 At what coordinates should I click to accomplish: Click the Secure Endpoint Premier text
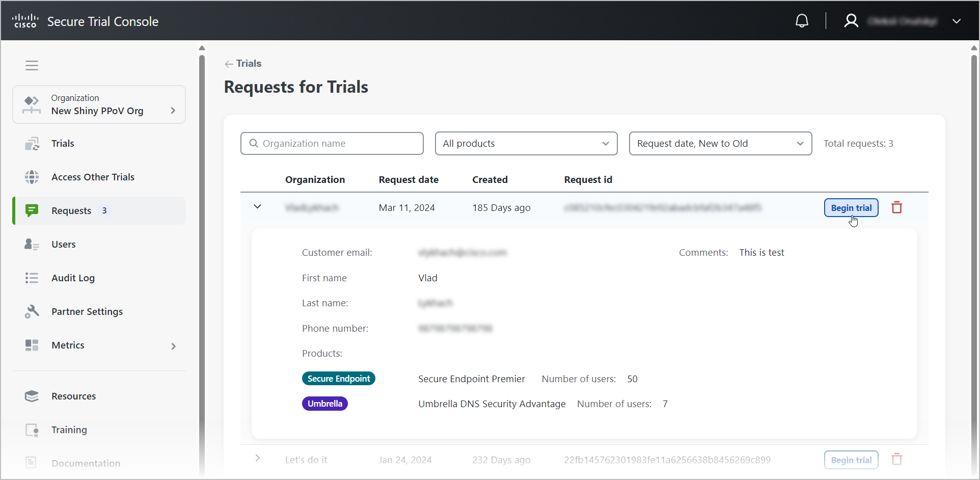[472, 379]
